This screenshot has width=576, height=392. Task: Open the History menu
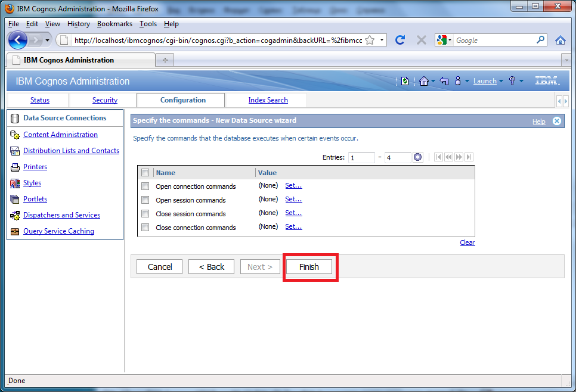click(79, 24)
